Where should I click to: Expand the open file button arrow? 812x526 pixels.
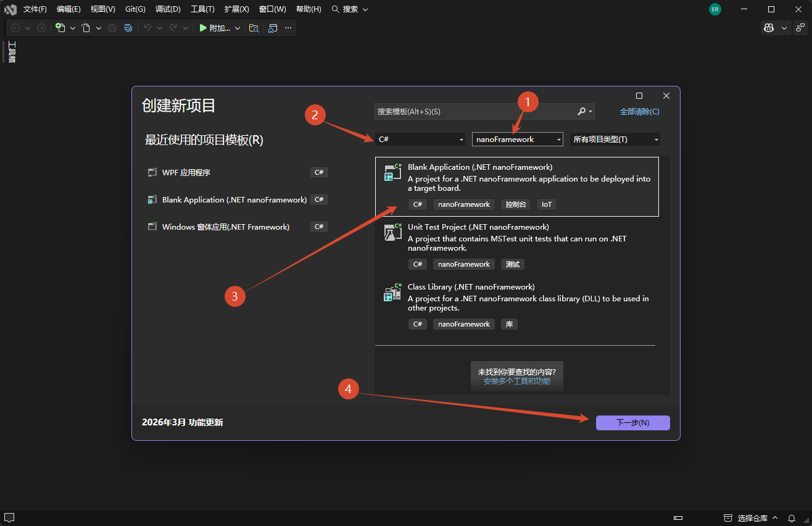(98, 28)
